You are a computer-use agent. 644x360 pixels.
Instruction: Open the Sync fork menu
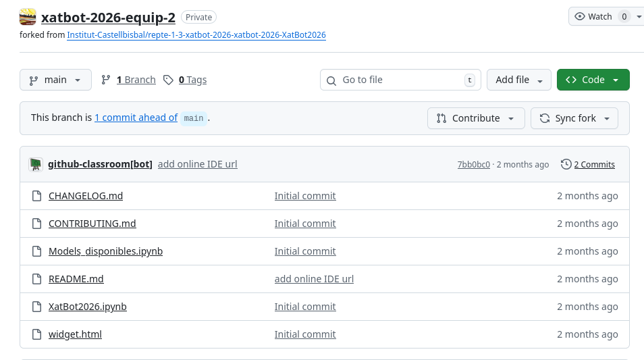point(574,118)
